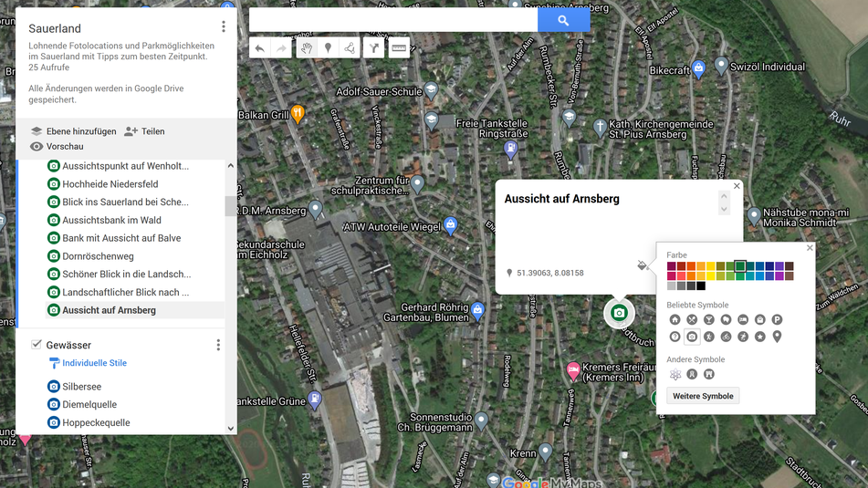
Task: Select the add directions tool
Action: 374,48
